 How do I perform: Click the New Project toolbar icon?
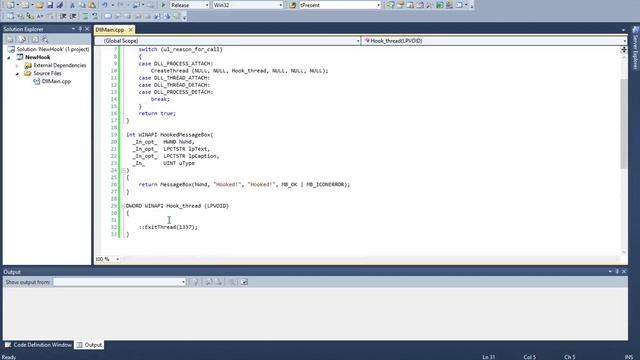pos(10,5)
